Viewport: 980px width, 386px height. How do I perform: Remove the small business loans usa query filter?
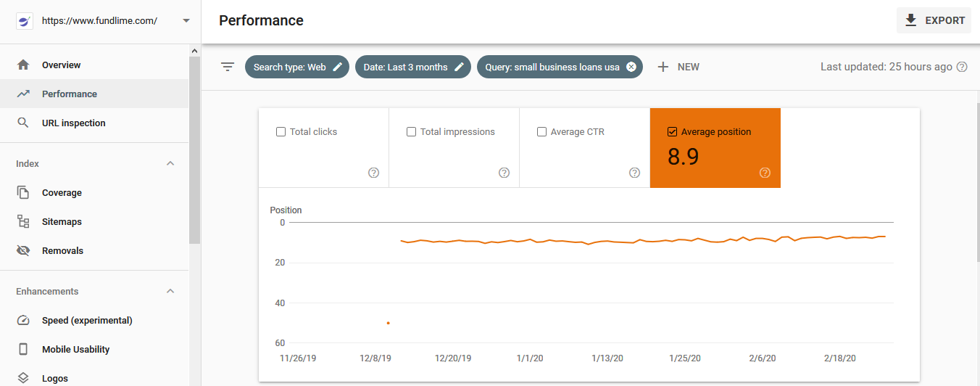(631, 67)
